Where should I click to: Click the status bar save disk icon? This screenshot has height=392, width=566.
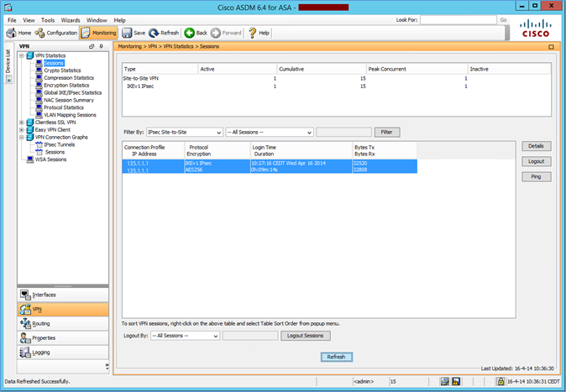[x=456, y=381]
